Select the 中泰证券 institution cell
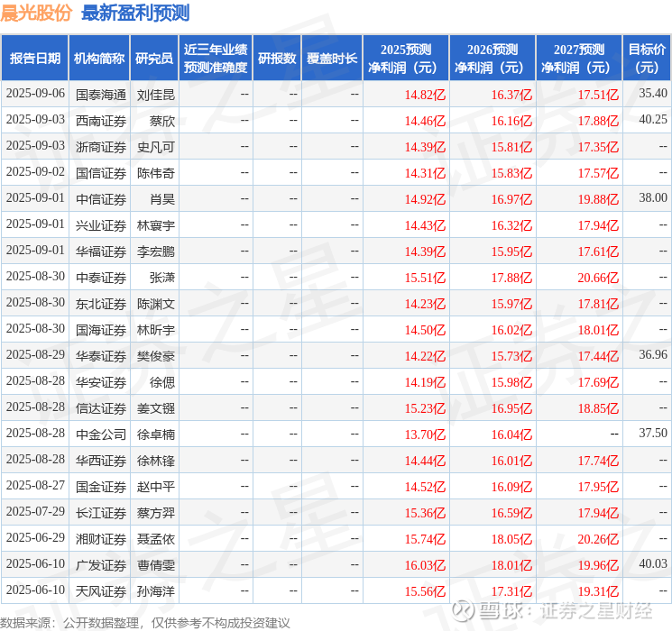The height and width of the screenshot is (631, 672). coord(101,278)
